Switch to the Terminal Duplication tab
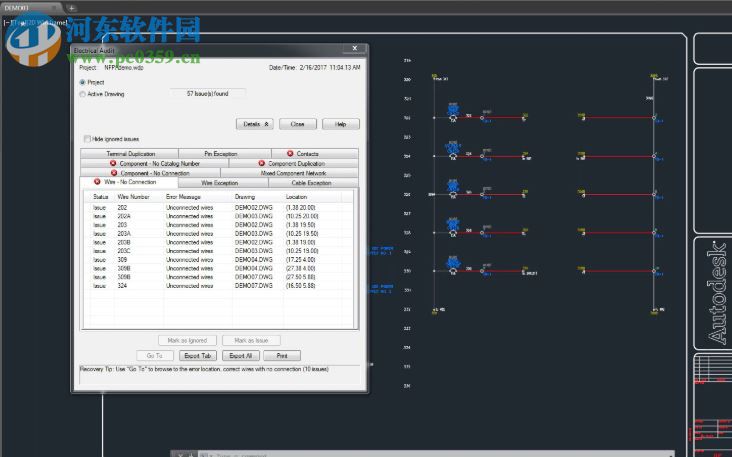 coord(129,154)
